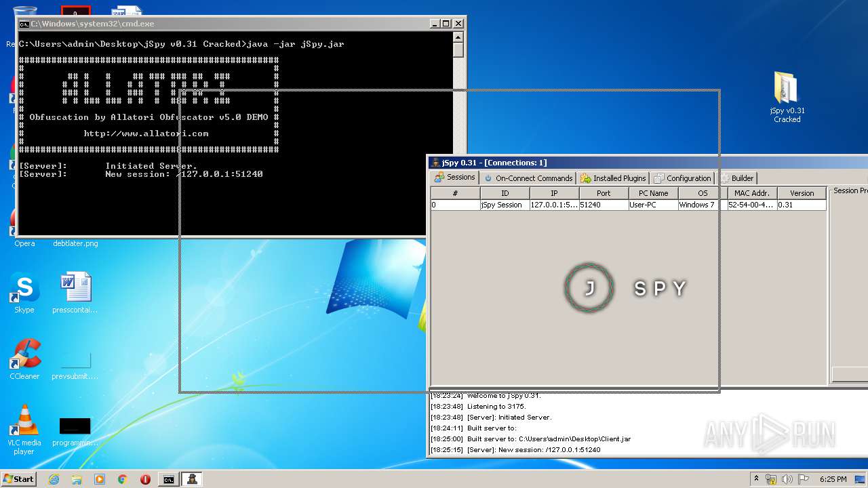Open the presscontai... Word document icon
Viewport: 868px width, 488px height.
[x=75, y=293]
